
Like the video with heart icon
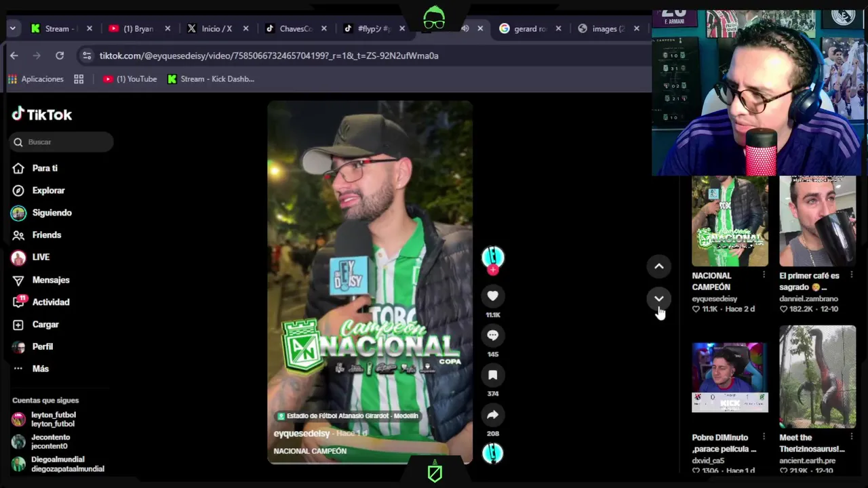pyautogui.click(x=493, y=296)
